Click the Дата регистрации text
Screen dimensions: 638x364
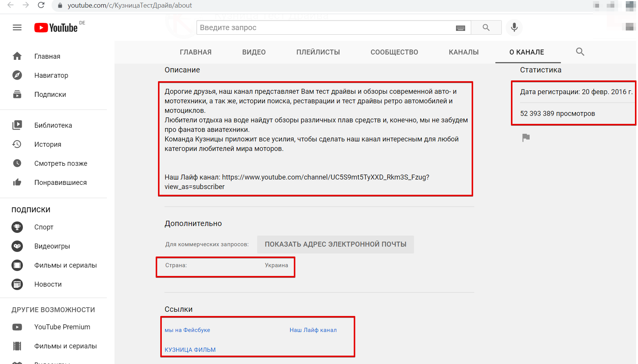(x=576, y=92)
